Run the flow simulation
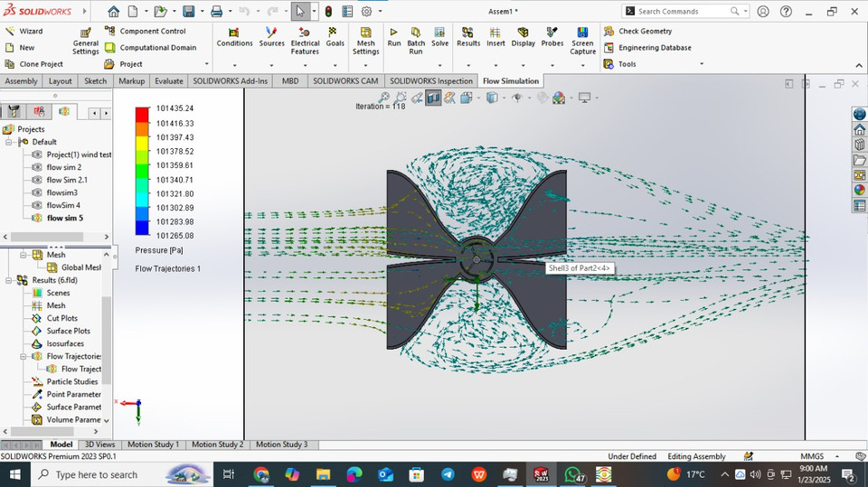The image size is (868, 487). click(393, 37)
